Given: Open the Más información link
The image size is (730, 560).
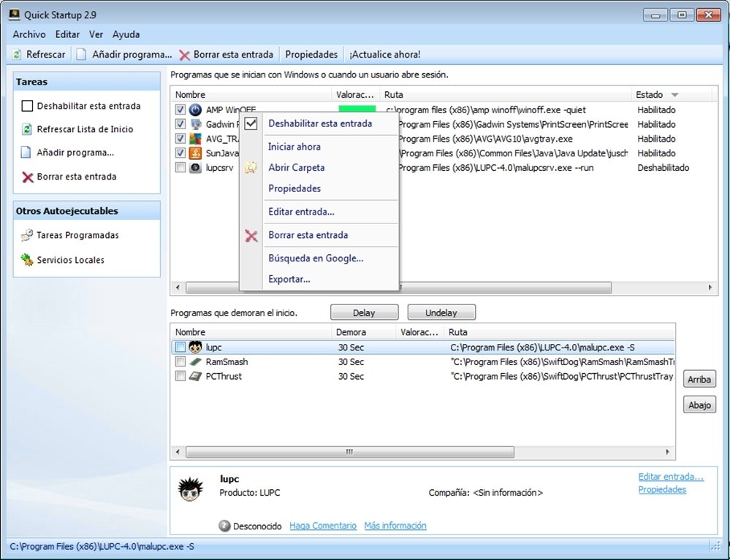Looking at the screenshot, I should pos(395,526).
